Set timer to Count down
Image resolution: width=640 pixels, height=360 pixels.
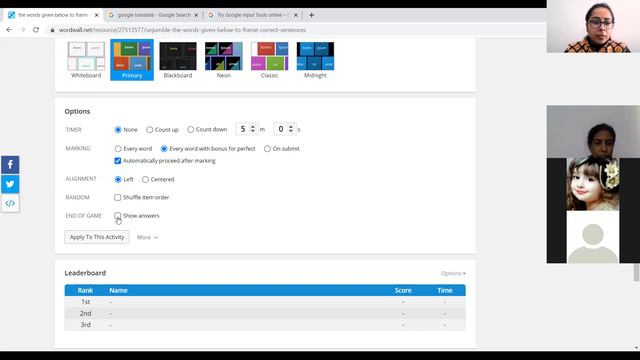[191, 129]
